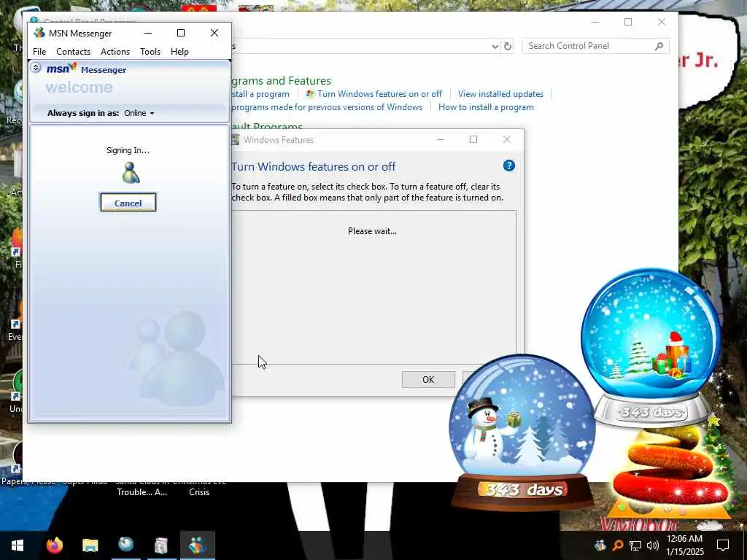Image resolution: width=747 pixels, height=560 pixels.
Task: Click the MSN Messenger tray icon
Action: (x=600, y=545)
